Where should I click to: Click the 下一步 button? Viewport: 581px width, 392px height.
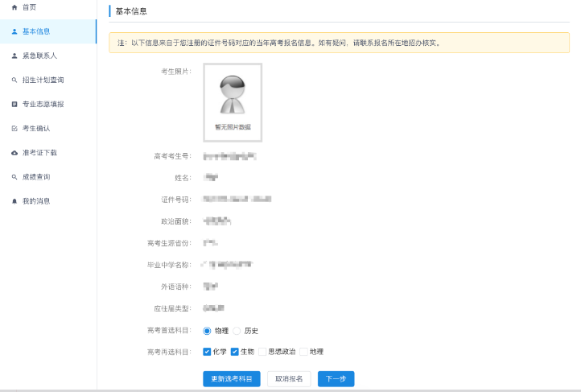[336, 379]
